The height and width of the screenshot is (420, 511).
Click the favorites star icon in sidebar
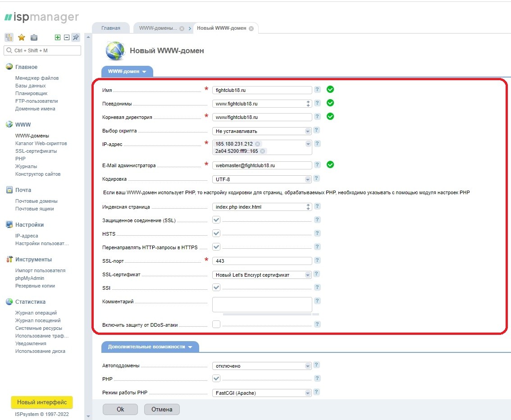[21, 37]
